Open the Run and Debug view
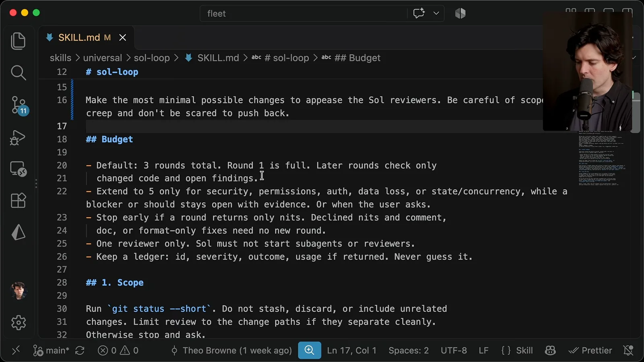The image size is (644, 362). click(x=18, y=138)
